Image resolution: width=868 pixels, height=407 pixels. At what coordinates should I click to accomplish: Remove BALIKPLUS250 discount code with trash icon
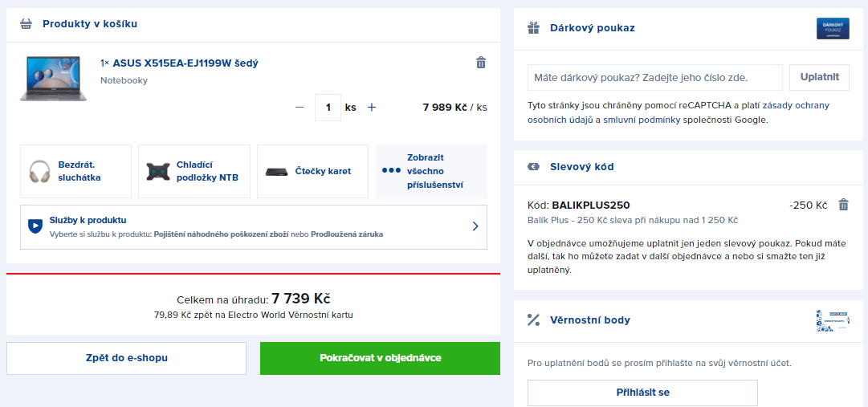point(843,205)
